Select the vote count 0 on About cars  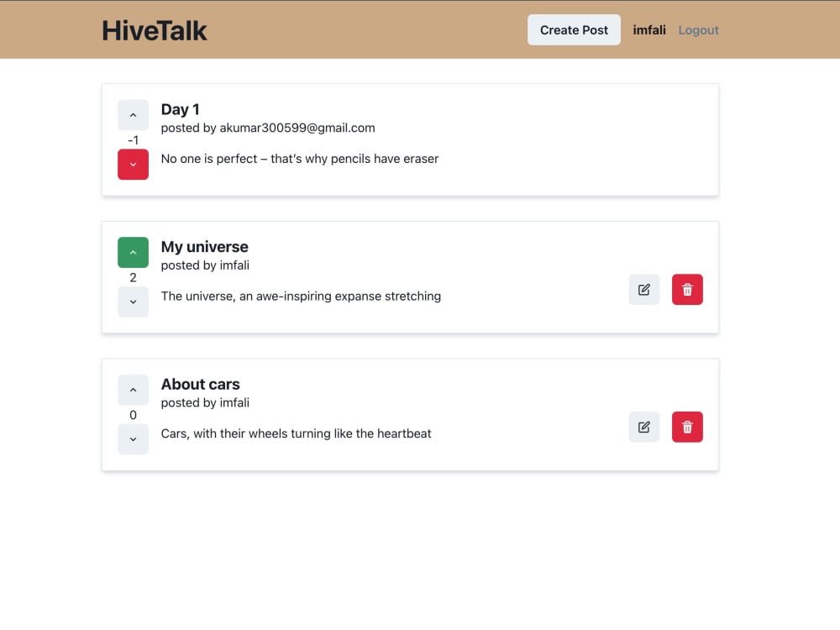133,415
